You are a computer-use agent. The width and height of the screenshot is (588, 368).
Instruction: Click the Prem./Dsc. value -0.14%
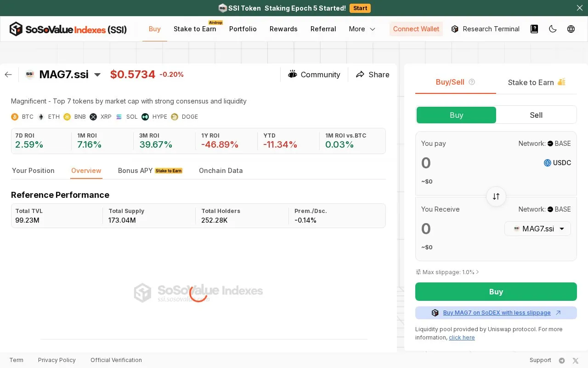(x=305, y=220)
